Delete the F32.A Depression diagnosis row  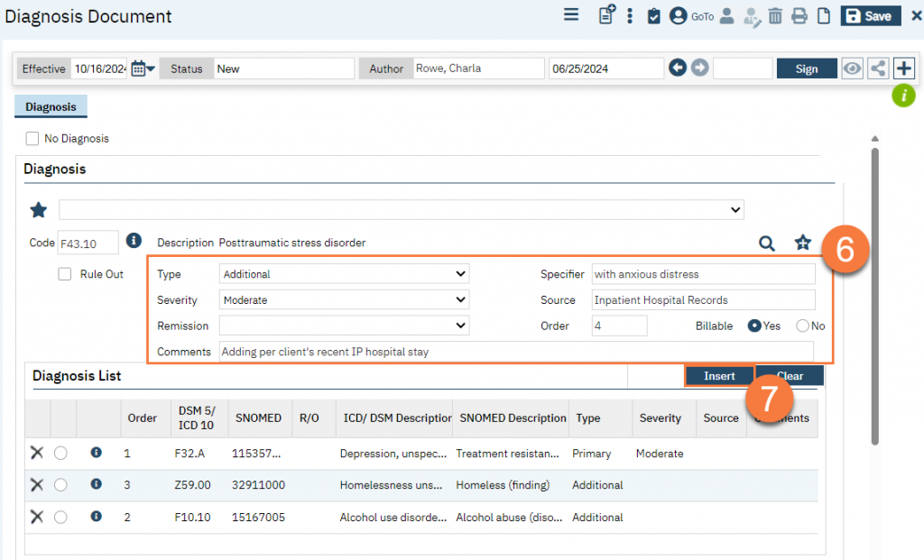coord(37,454)
